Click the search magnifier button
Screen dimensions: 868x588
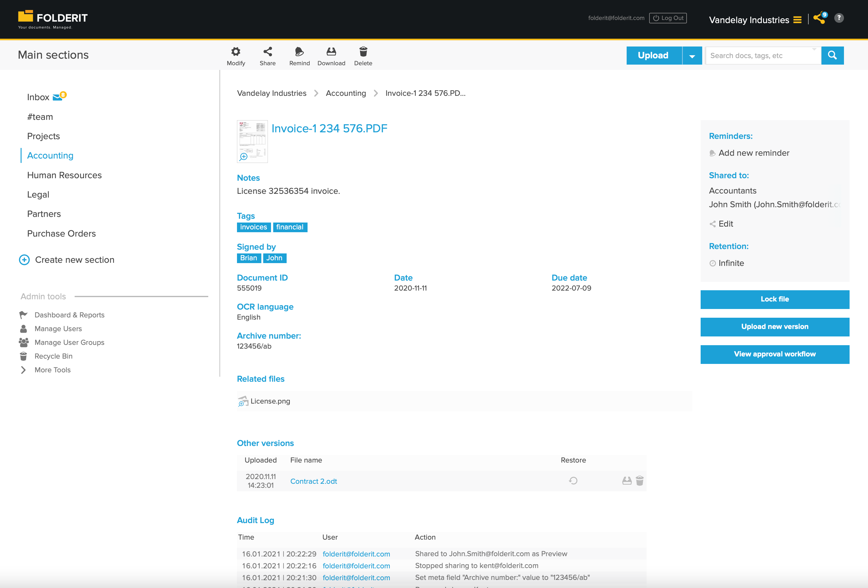[832, 55]
